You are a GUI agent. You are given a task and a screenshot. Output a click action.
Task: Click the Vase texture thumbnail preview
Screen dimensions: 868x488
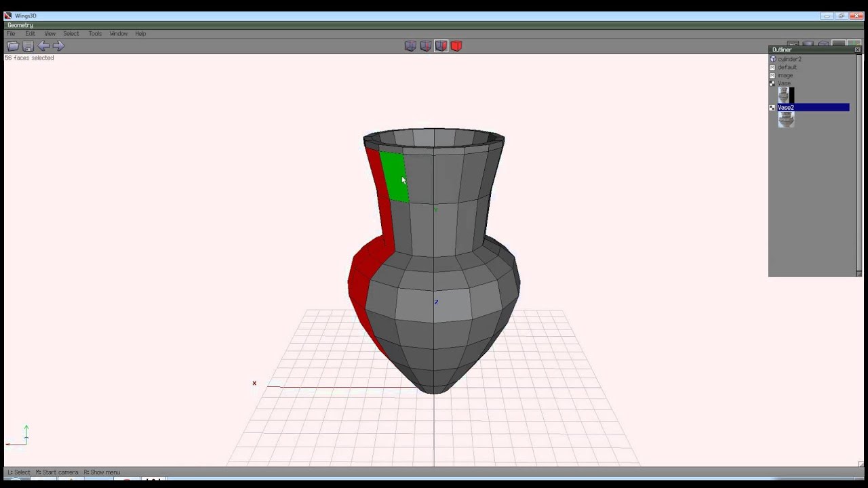point(786,96)
